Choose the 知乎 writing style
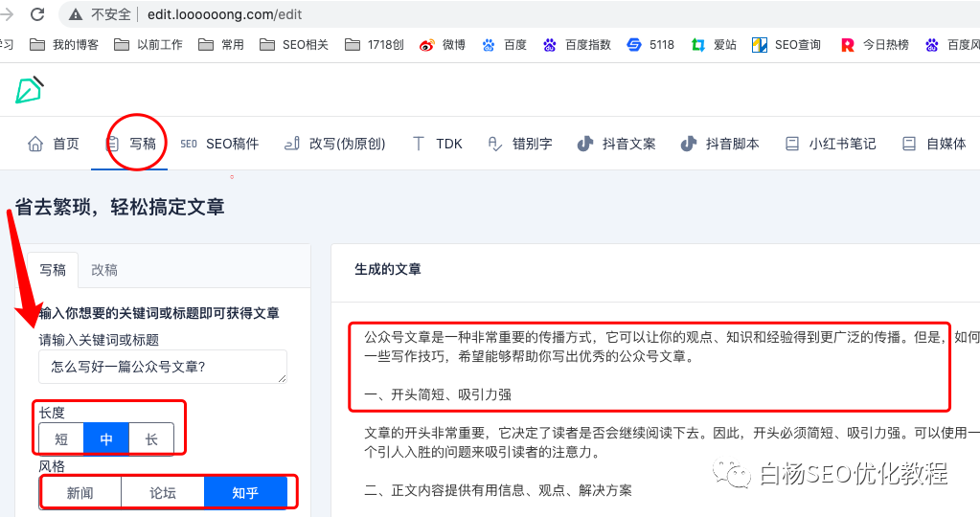 245,493
